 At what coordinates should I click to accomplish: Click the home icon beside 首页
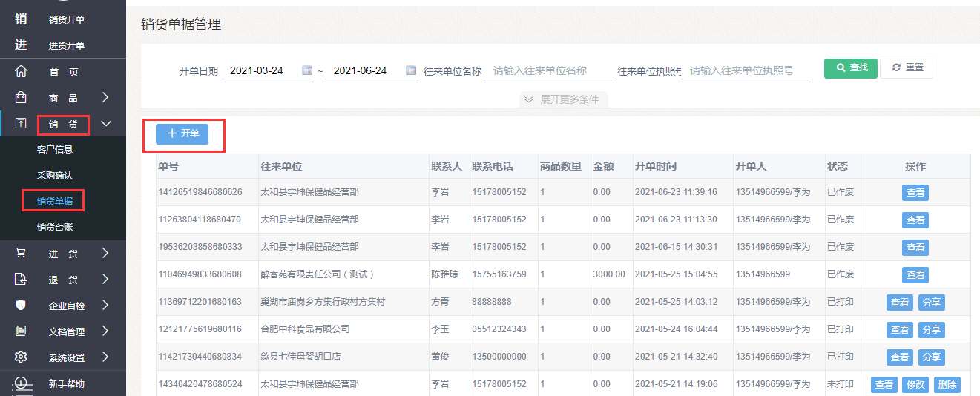(x=21, y=72)
